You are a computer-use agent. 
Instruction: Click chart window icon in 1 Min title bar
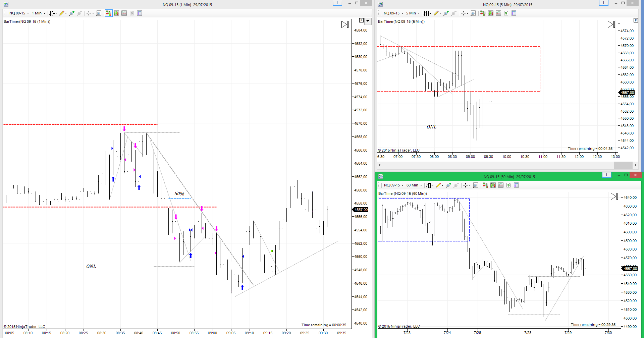tap(6, 4)
